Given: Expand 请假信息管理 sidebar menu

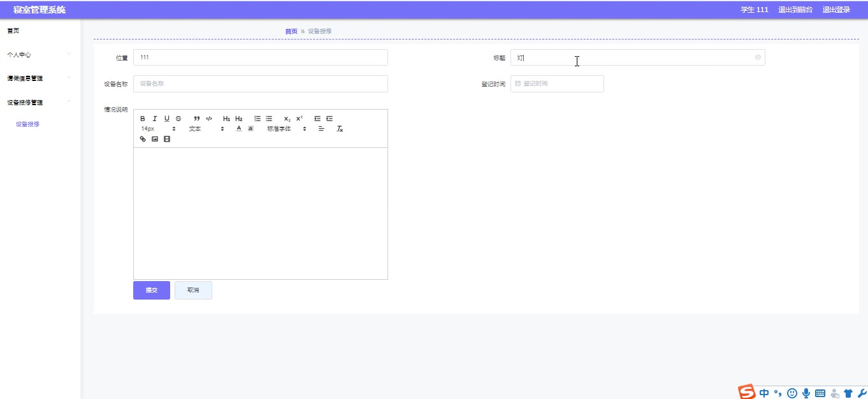Looking at the screenshot, I should 41,78.
